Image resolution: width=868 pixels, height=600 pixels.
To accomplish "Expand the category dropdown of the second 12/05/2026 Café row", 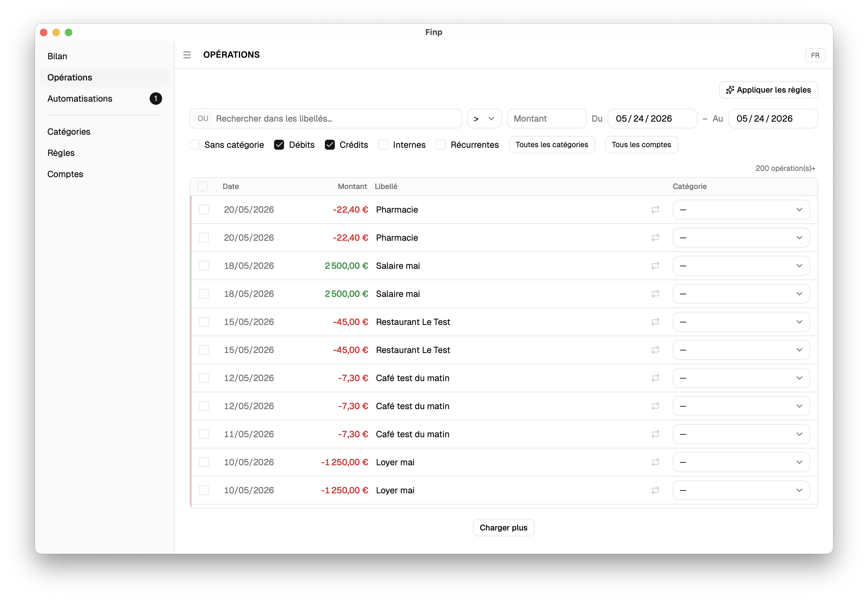I will click(741, 406).
